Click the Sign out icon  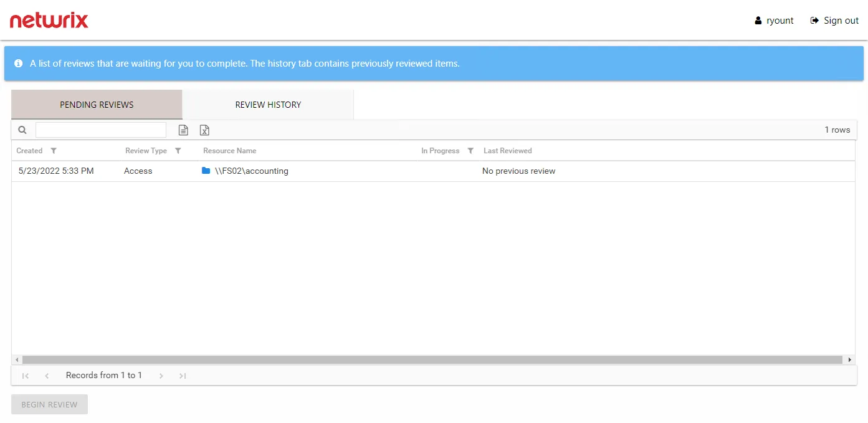813,20
